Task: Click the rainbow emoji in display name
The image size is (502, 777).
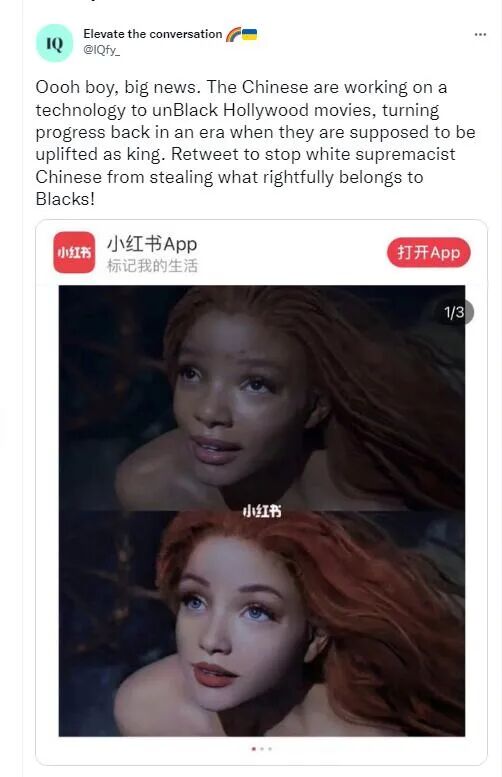Action: [233, 34]
